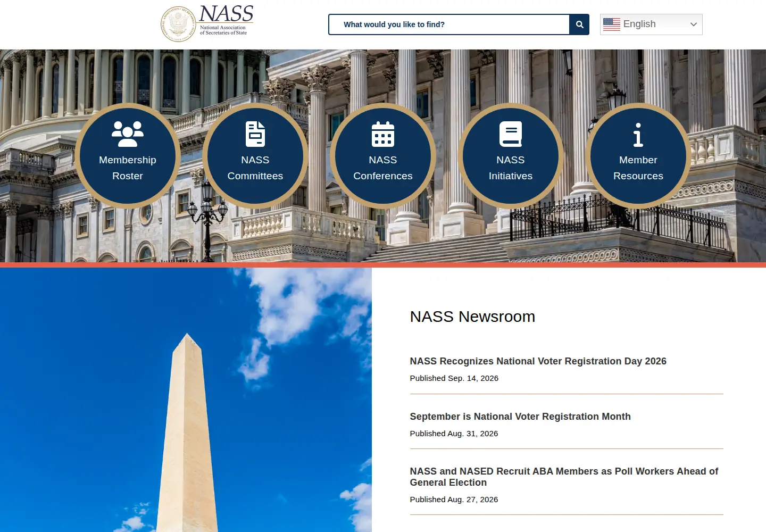This screenshot has width=766, height=532.
Task: Read 'NASS Recognizes National Voter Registration Day 2026'
Action: coord(538,361)
